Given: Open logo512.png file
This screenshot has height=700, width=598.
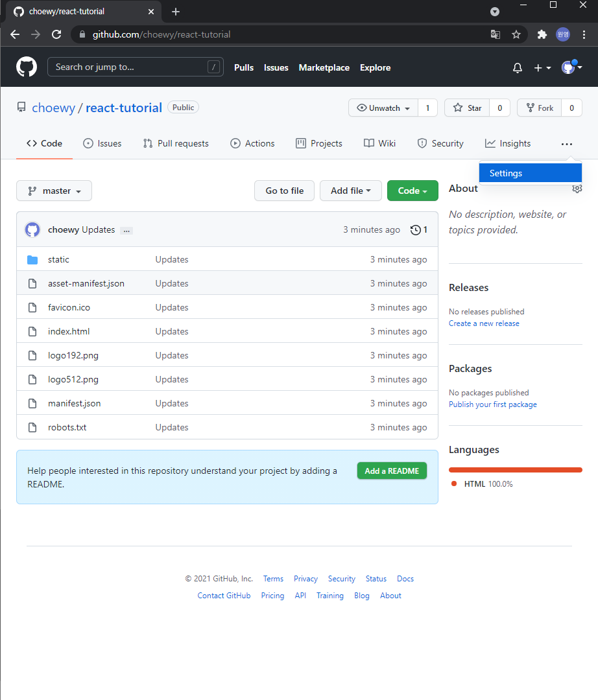Looking at the screenshot, I should coord(73,379).
